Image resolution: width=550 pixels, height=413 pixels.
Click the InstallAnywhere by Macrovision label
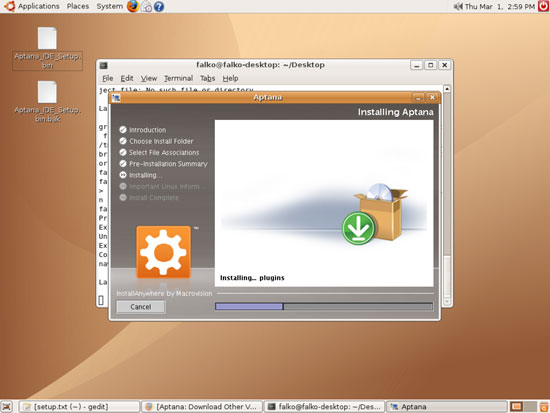pos(164,293)
